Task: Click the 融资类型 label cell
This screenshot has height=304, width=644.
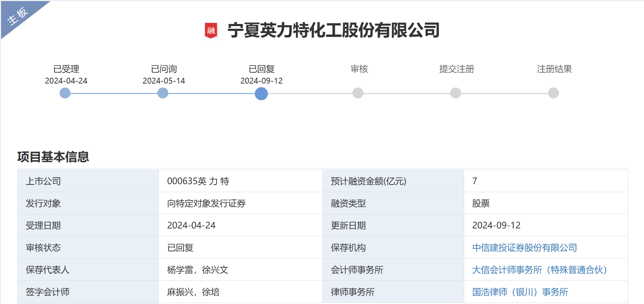Action: pyautogui.click(x=393, y=203)
